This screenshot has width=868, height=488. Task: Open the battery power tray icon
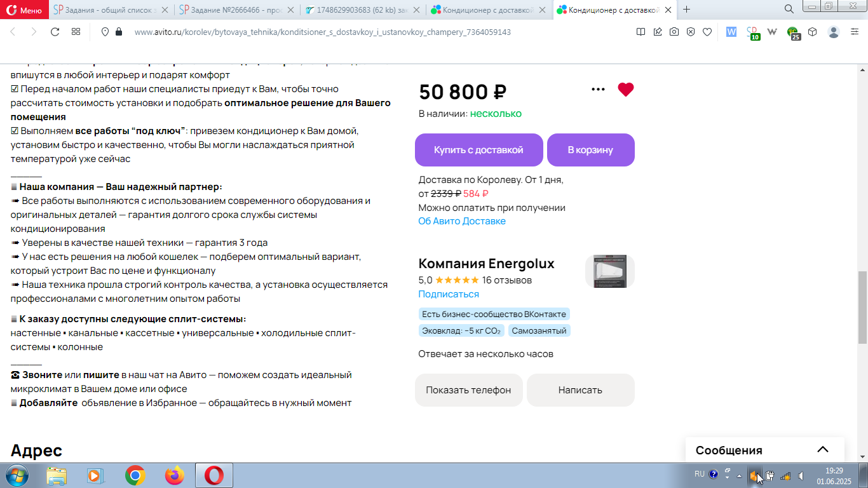pos(770,475)
